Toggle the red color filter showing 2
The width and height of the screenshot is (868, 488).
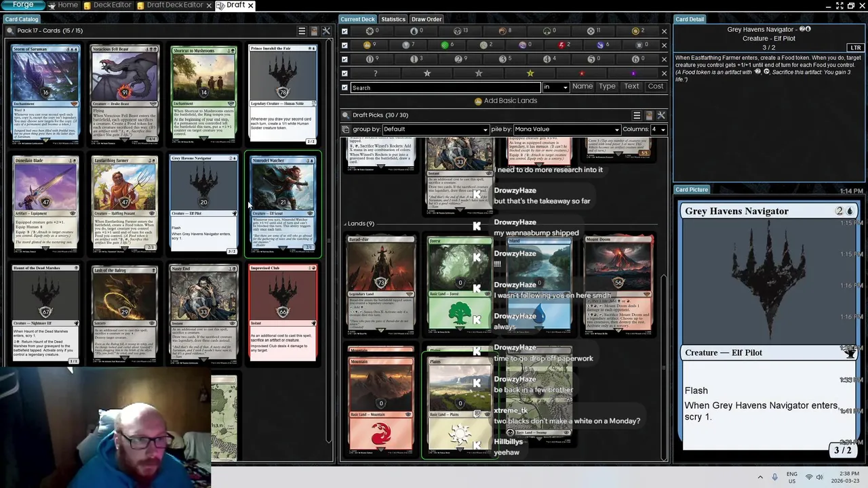(x=564, y=45)
